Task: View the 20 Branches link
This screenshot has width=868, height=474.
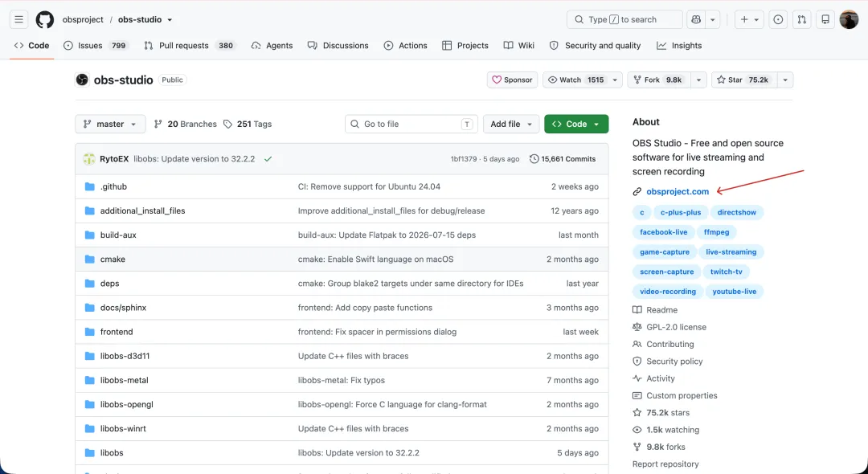Action: point(186,124)
